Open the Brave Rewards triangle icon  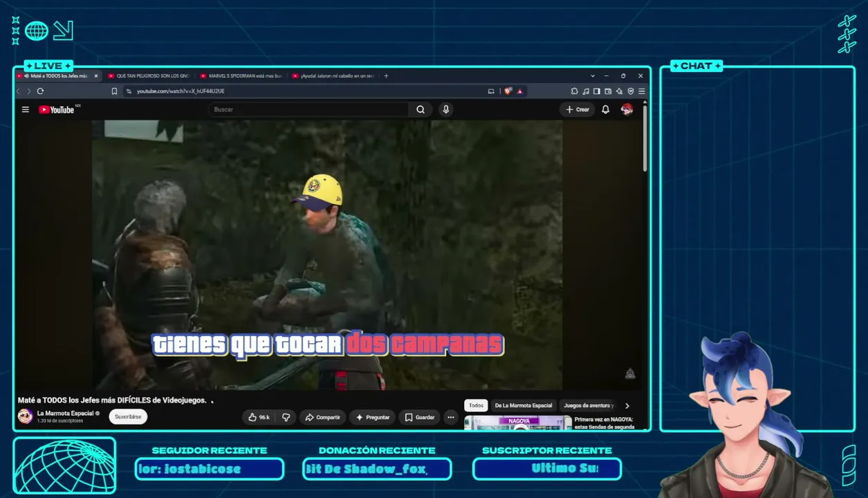[519, 91]
